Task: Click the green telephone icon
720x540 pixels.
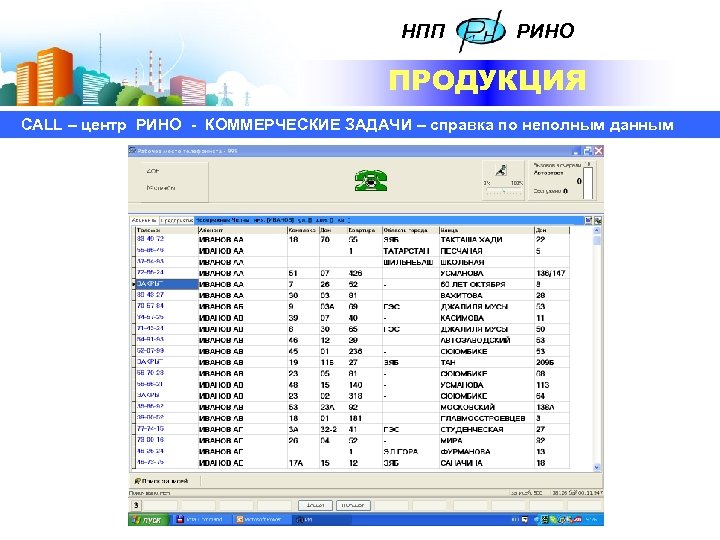Action: coord(371,180)
